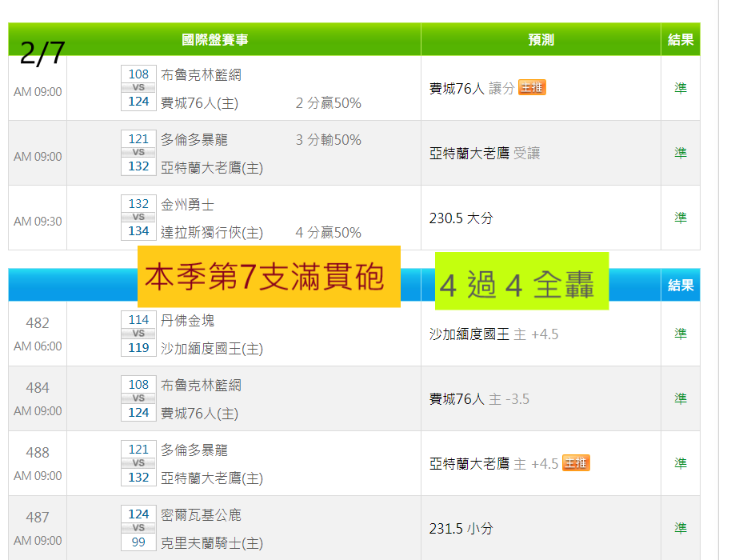Open 達拉斯獨行俠(主) team name

click(212, 232)
